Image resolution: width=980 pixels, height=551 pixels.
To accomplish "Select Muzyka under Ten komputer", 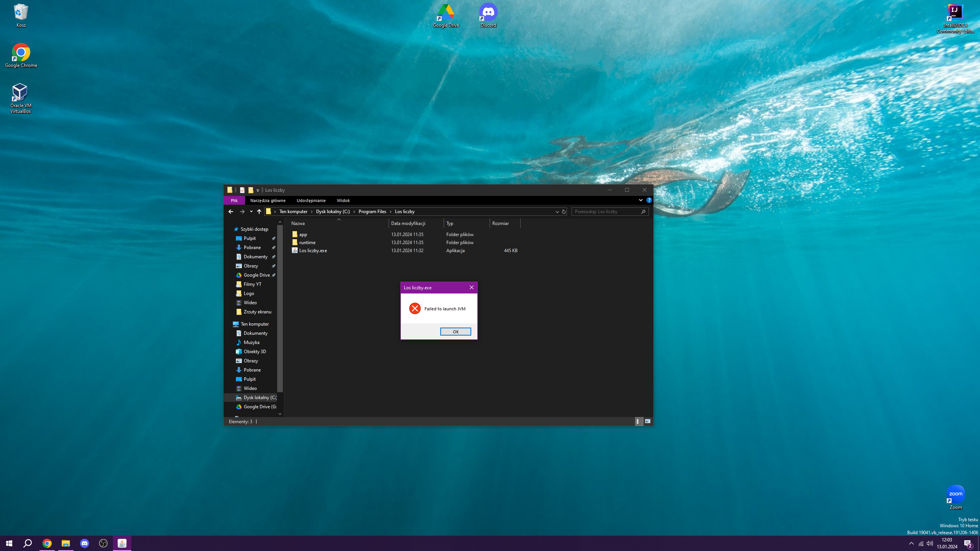I will click(252, 342).
